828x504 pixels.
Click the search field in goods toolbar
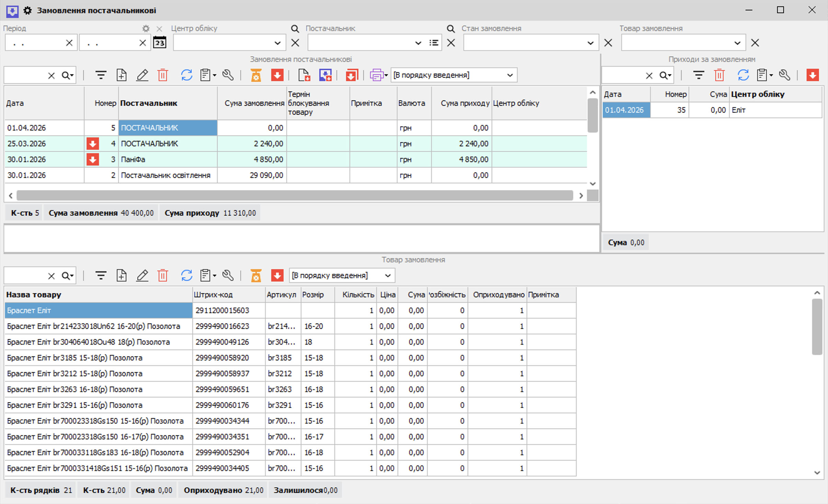[25, 275]
